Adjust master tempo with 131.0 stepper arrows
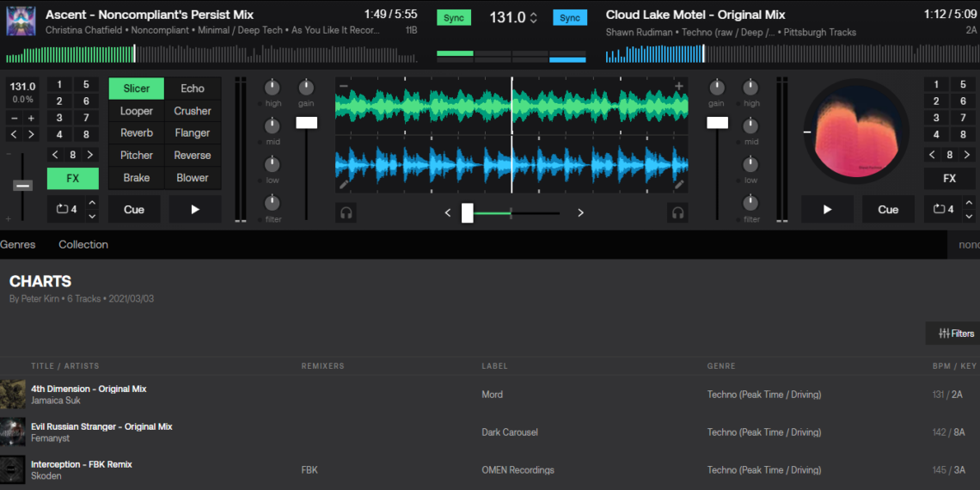 [534, 18]
